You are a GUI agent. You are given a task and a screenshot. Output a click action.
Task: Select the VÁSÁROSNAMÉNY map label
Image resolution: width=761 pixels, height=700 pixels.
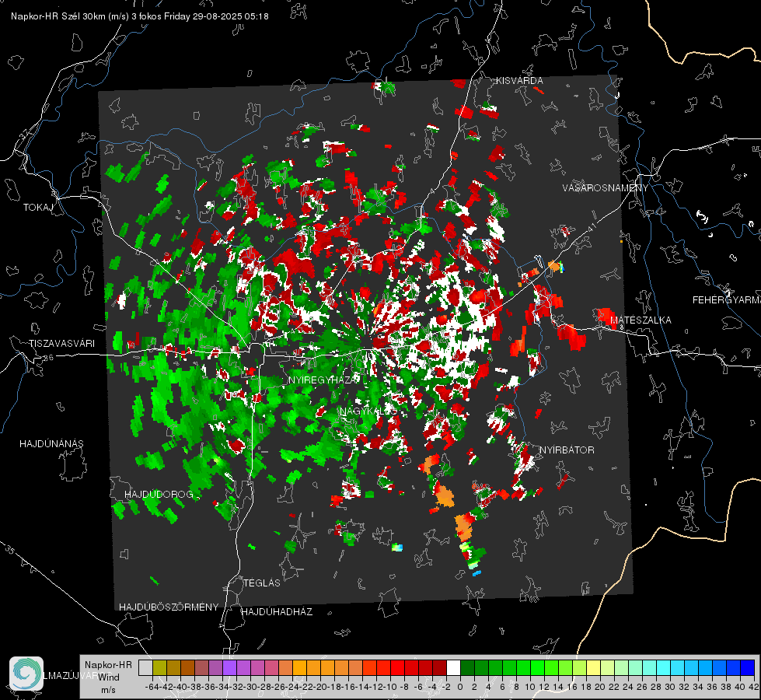(606, 188)
